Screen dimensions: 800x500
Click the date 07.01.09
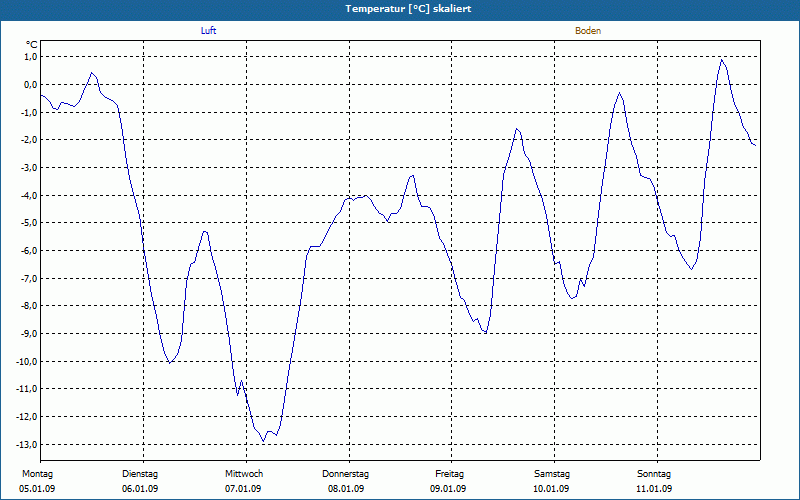tap(243, 489)
